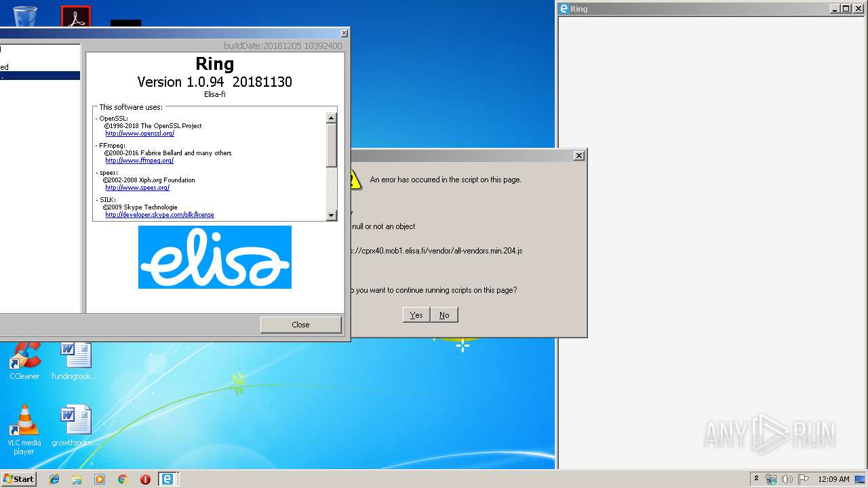Launch Google Chrome from taskbar
Screen dimensions: 868x488
pos(122,479)
